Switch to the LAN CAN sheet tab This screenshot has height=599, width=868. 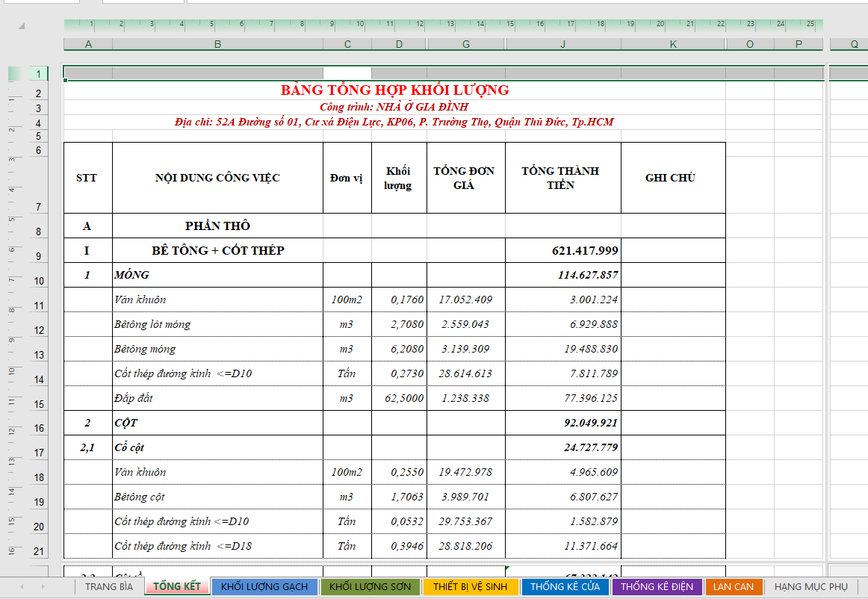[733, 587]
